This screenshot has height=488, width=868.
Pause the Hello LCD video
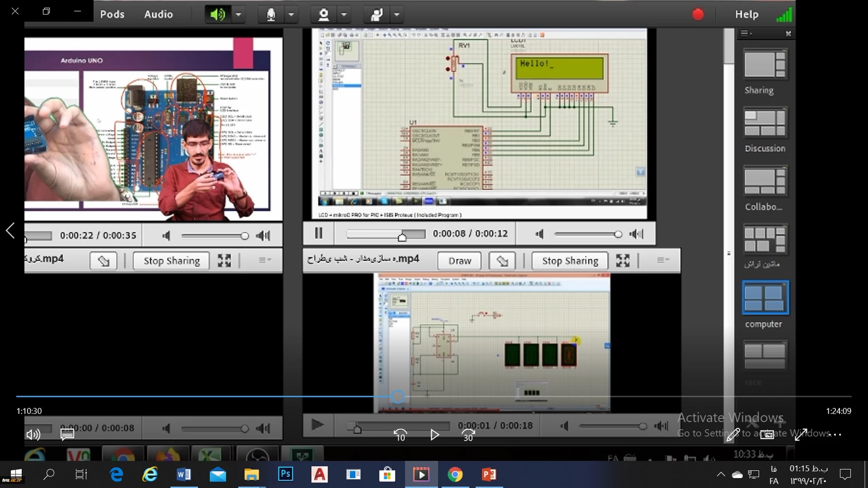pyautogui.click(x=319, y=233)
